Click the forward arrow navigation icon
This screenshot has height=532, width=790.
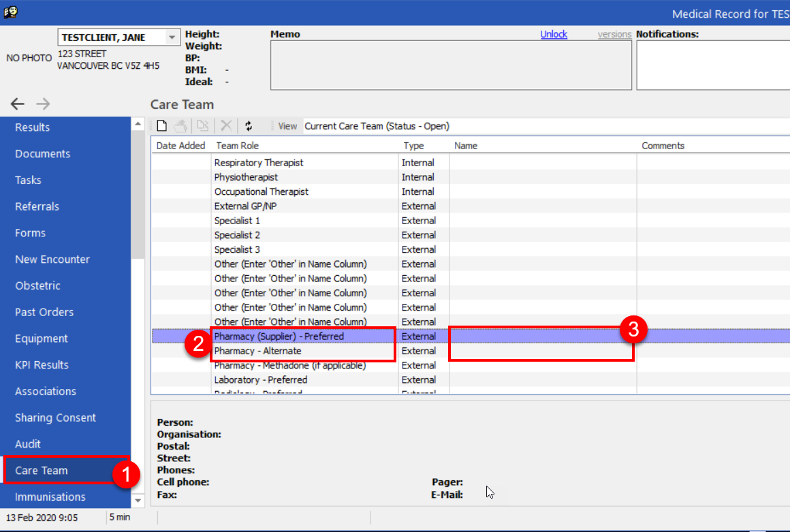43,104
